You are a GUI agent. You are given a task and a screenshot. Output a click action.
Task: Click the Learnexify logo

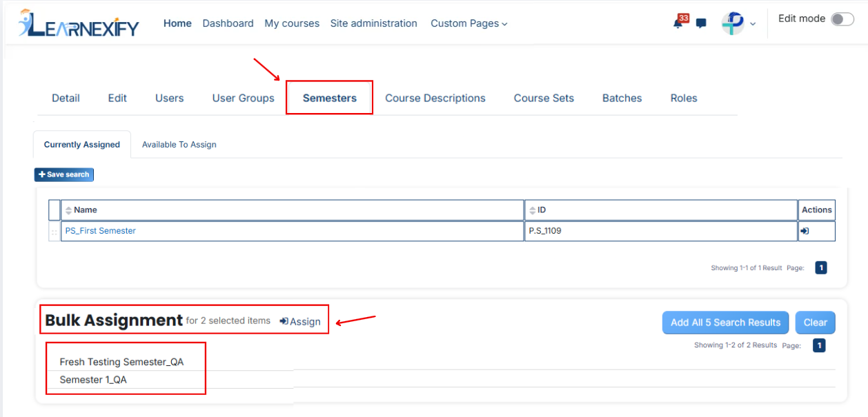pos(79,24)
